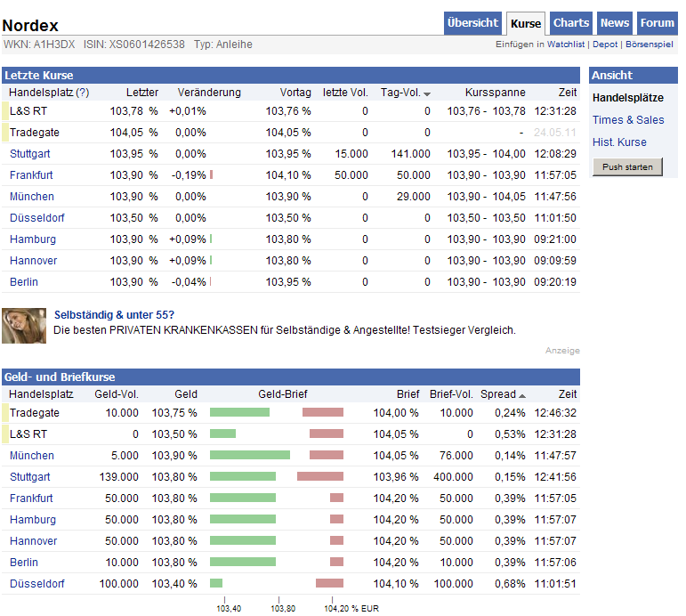Open Handelsplatz help question mark
Image resolution: width=686 pixels, height=616 pixels.
82,93
